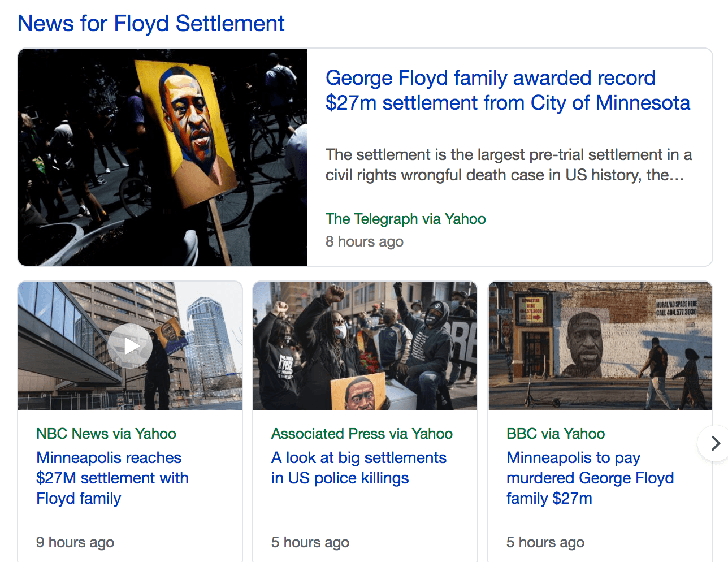Image resolution: width=728 pixels, height=562 pixels.
Task: Click the BBC card's "5 hours ago" timestamp
Action: pos(545,542)
